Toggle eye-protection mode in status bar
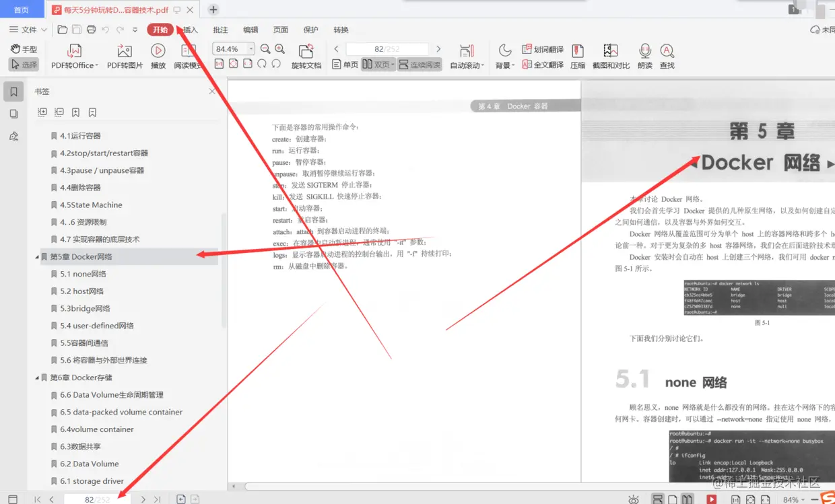The image size is (835, 504). coord(633,499)
